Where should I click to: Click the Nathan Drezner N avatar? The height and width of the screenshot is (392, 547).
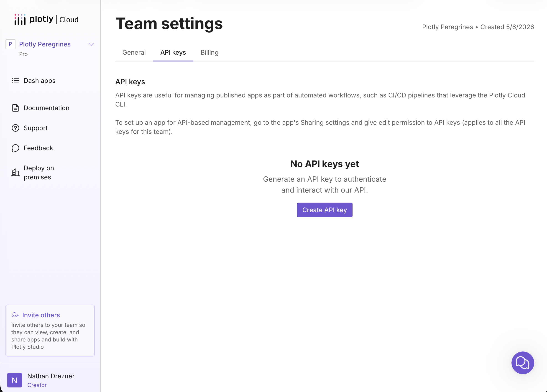click(x=15, y=380)
